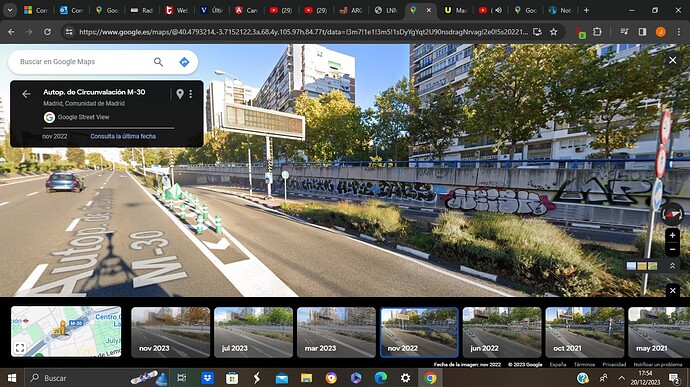Image resolution: width=690 pixels, height=387 pixels.
Task: Select the nov 2022 imagery thumbnail
Action: pyautogui.click(x=419, y=332)
